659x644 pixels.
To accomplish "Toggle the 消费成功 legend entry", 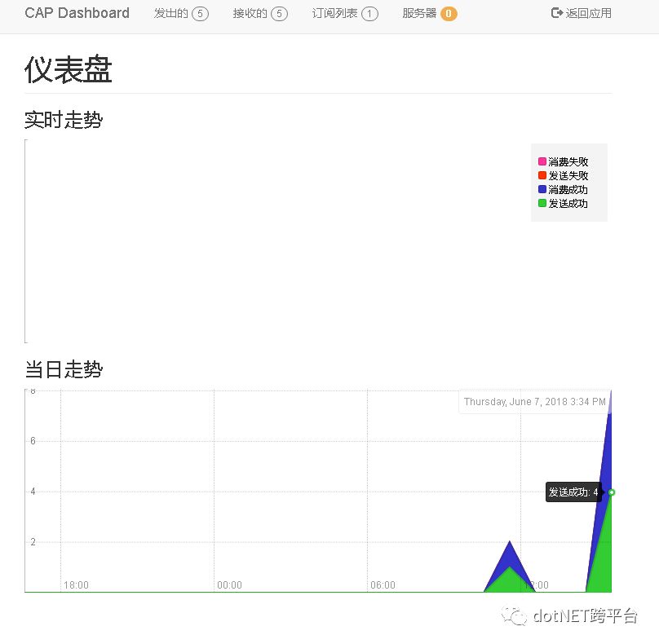I will point(563,189).
